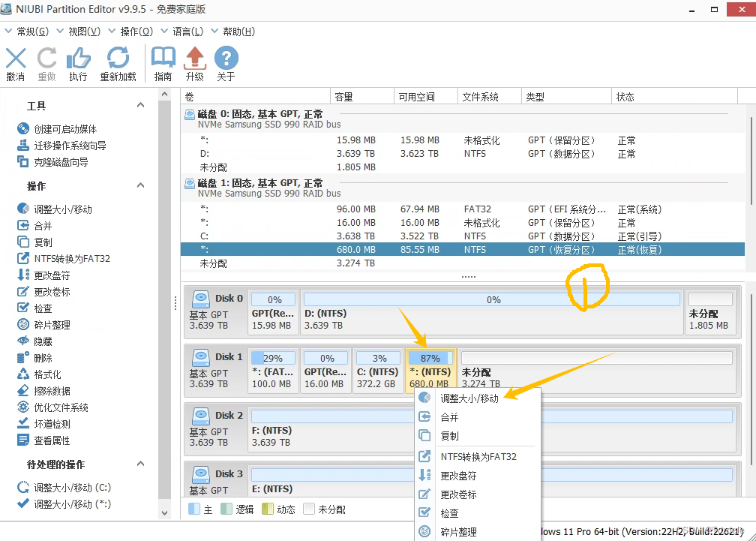756x541 pixels.
Task: Click 更改盘符 in the sidebar
Action: click(43, 275)
